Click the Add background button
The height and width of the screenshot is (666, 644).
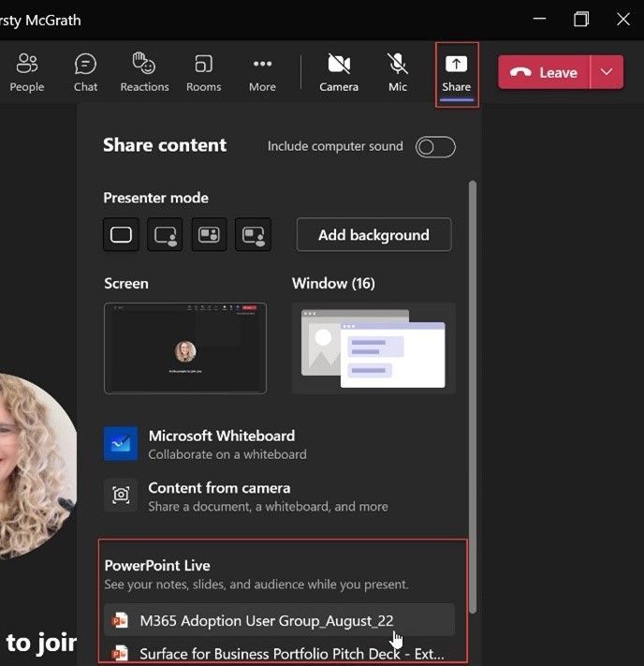[x=373, y=235]
